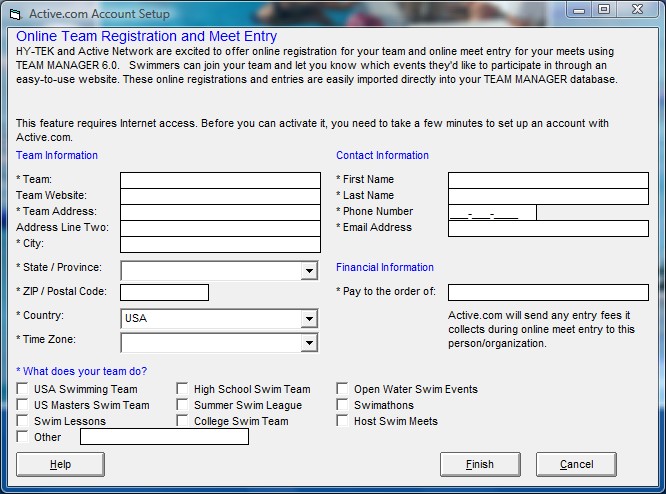Click the Phone Number masked field
The height and width of the screenshot is (494, 666).
click(492, 212)
